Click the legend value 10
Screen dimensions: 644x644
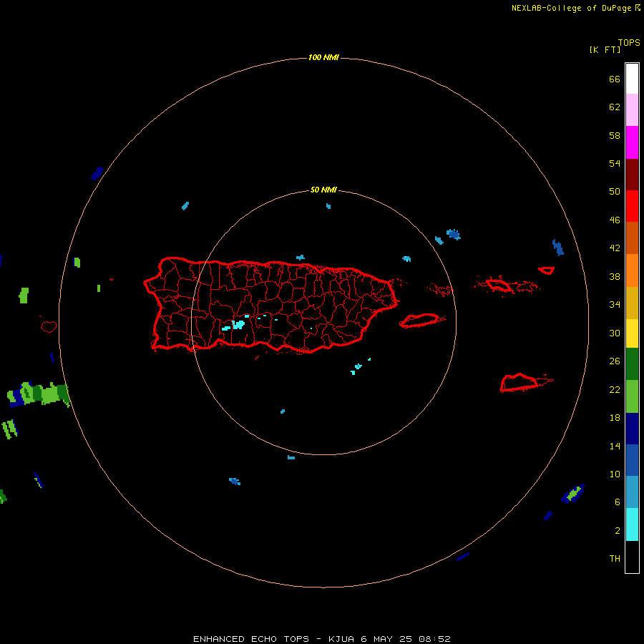[615, 474]
